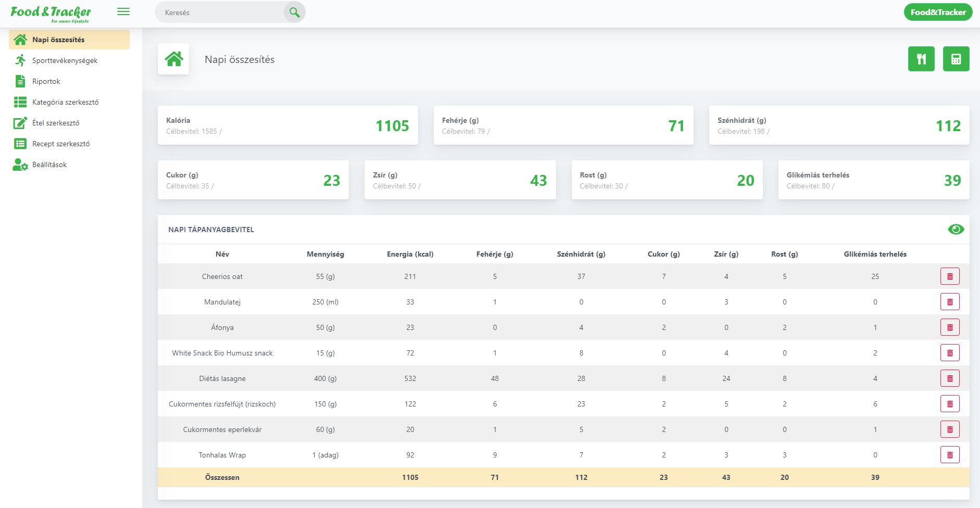Open the Food&Tracker user button
Viewport: 980px width, 508px height.
[x=938, y=12]
